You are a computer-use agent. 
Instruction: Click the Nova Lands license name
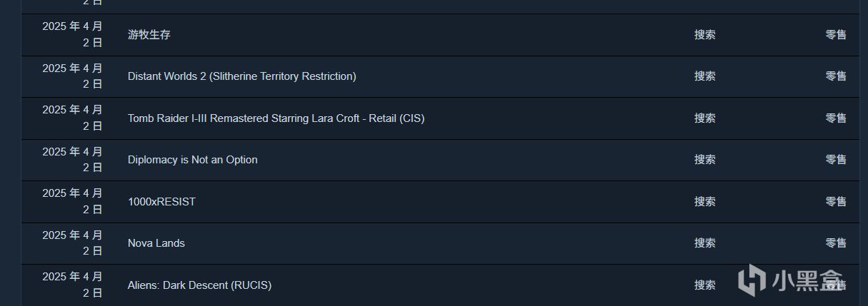point(156,243)
